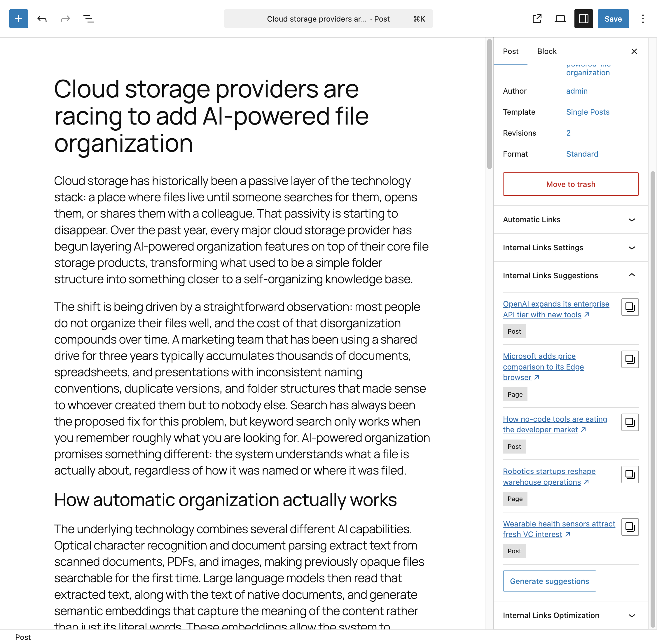Save the post
657x644 pixels.
(613, 19)
